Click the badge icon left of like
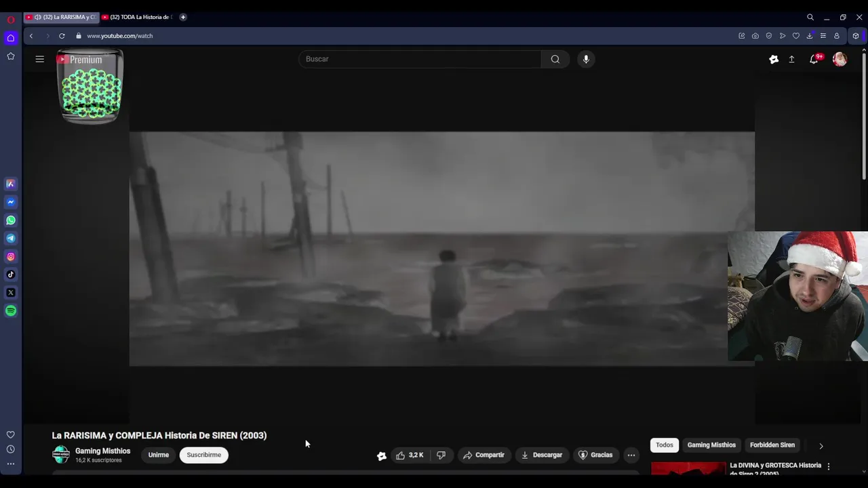 (x=382, y=455)
